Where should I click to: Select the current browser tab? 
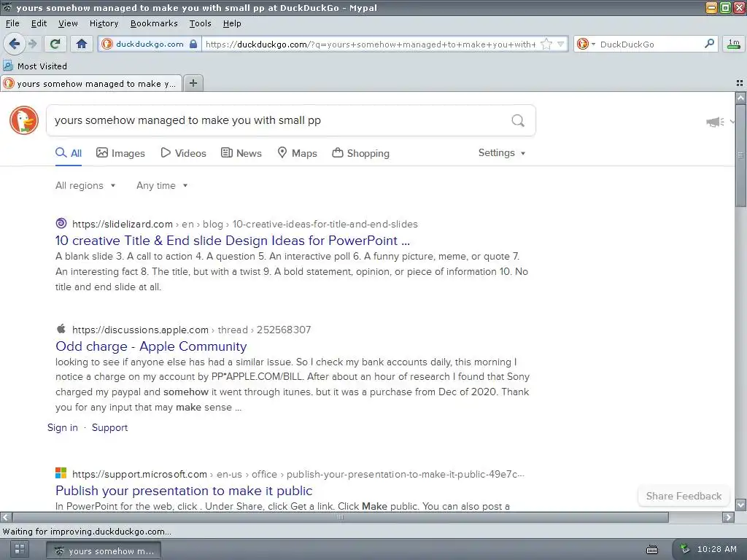[91, 83]
